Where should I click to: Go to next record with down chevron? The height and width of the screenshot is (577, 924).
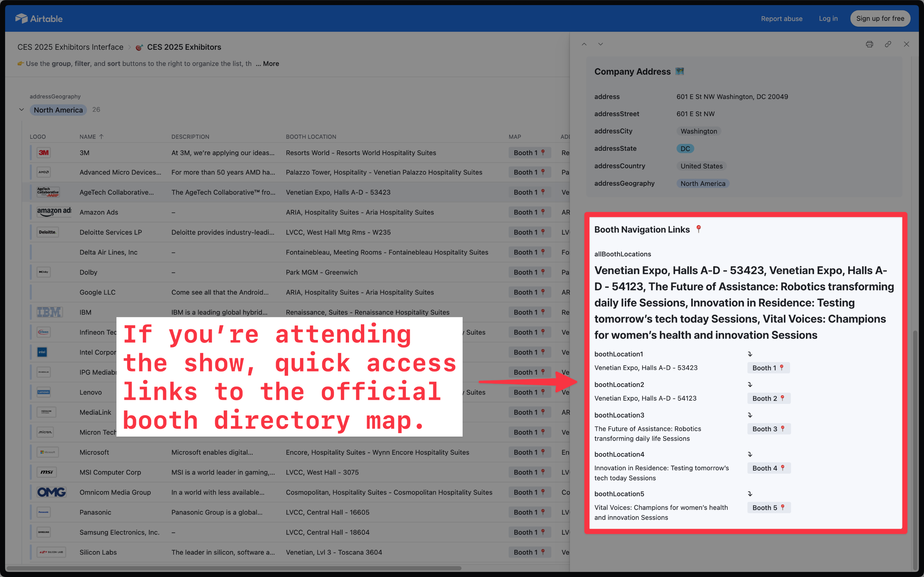coord(601,44)
